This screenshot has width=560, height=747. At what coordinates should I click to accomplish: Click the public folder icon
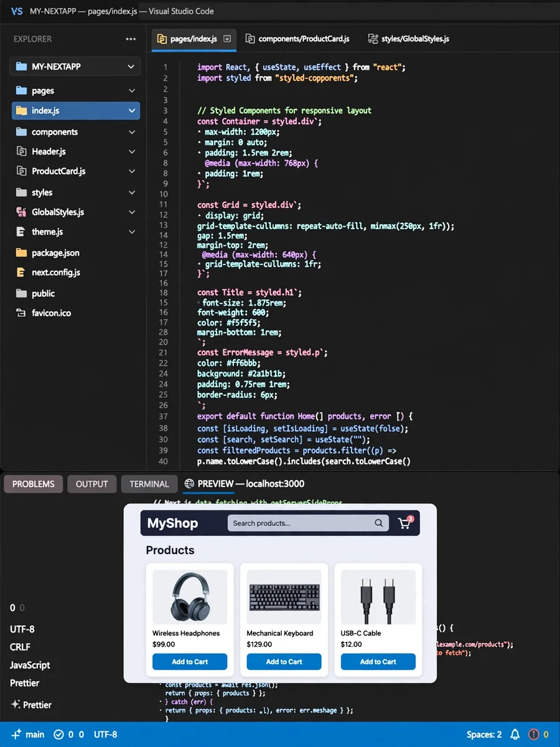pos(21,293)
